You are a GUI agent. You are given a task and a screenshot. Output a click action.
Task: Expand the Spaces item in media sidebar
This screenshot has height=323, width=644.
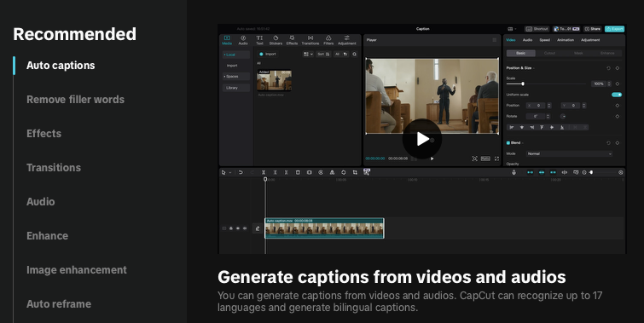point(235,77)
